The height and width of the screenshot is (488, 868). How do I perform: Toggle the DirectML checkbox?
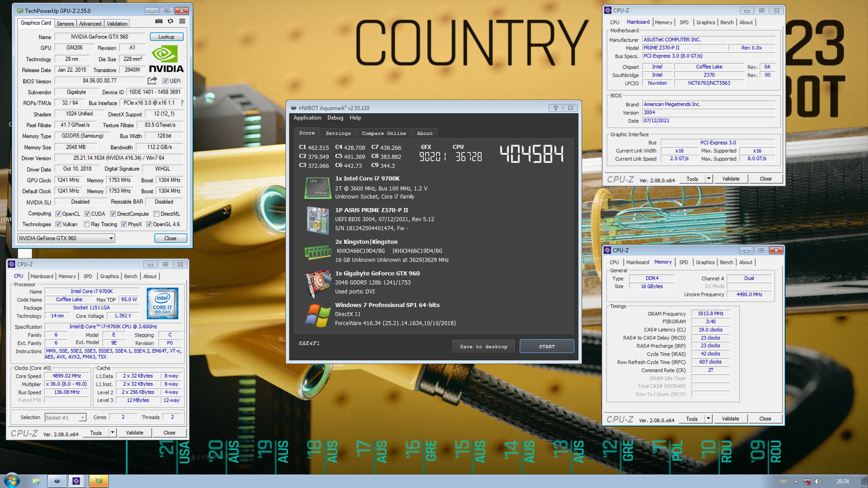tap(156, 214)
